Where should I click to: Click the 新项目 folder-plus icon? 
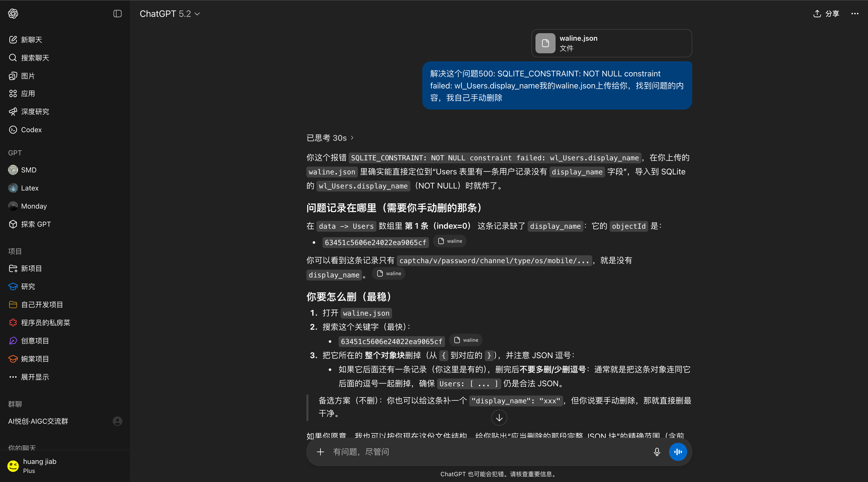[13, 268]
